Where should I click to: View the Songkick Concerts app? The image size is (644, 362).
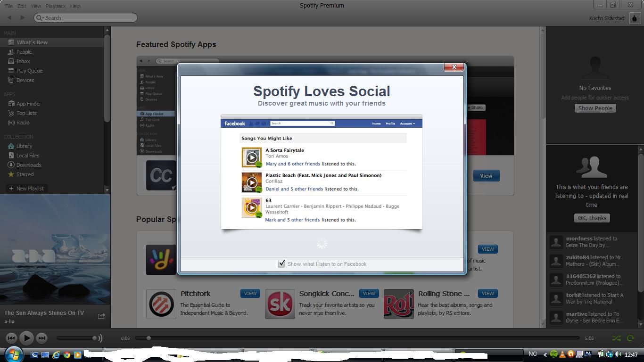[x=369, y=293]
